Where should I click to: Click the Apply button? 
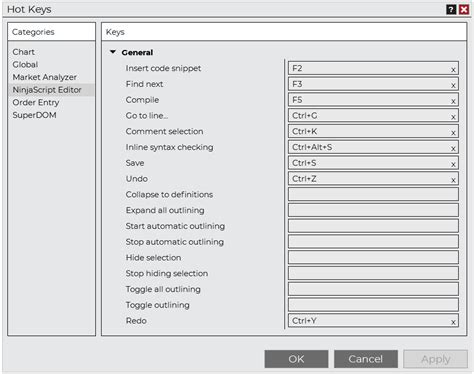tap(435, 359)
